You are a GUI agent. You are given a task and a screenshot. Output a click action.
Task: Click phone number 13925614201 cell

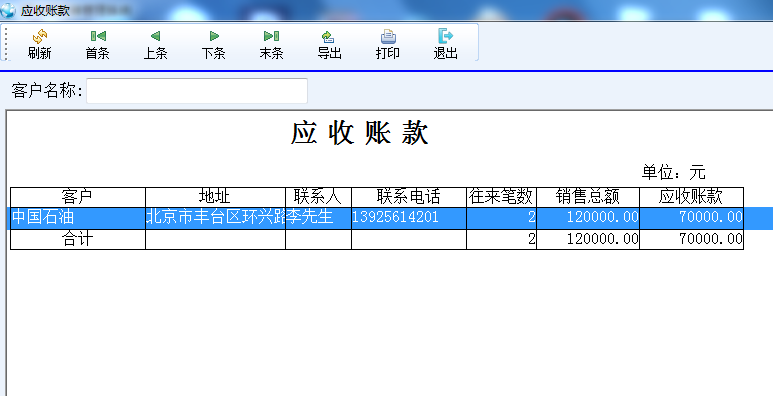[x=409, y=218]
